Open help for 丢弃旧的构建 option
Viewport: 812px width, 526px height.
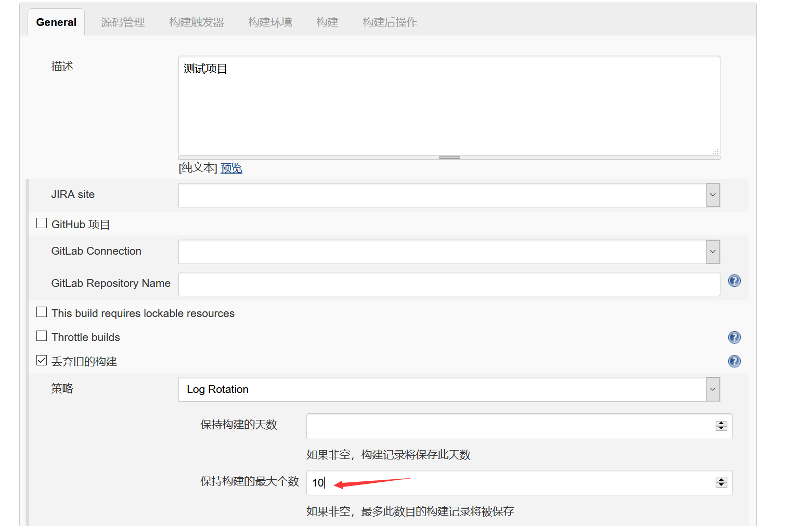coord(734,361)
